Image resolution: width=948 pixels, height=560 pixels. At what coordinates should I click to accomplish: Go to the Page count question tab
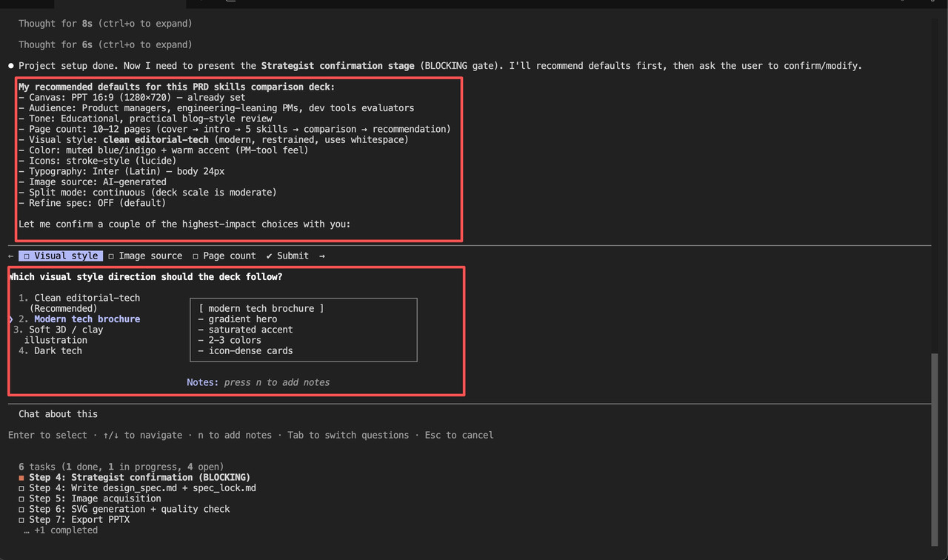click(x=224, y=256)
